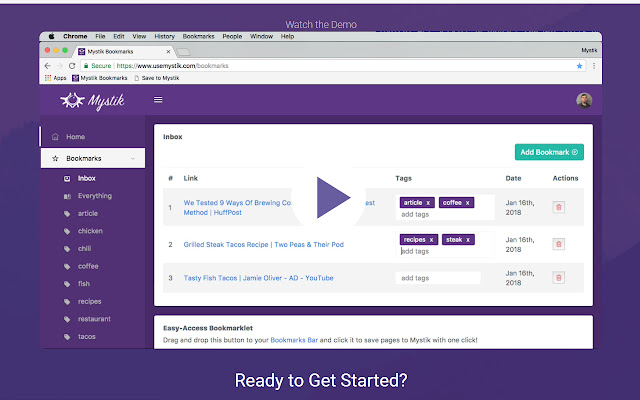Open Tasty Fish Tacos YouTube link
Viewport: 640px width, 400px height.
pyautogui.click(x=258, y=278)
